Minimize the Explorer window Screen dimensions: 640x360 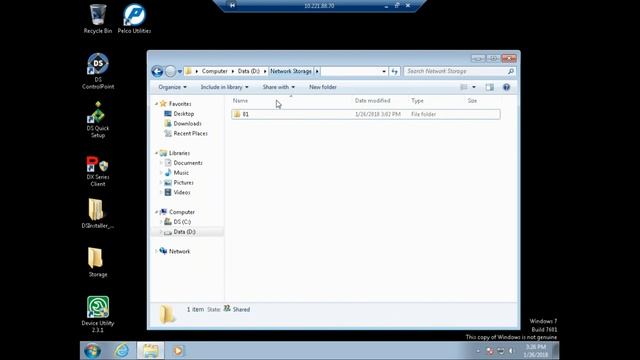click(478, 59)
